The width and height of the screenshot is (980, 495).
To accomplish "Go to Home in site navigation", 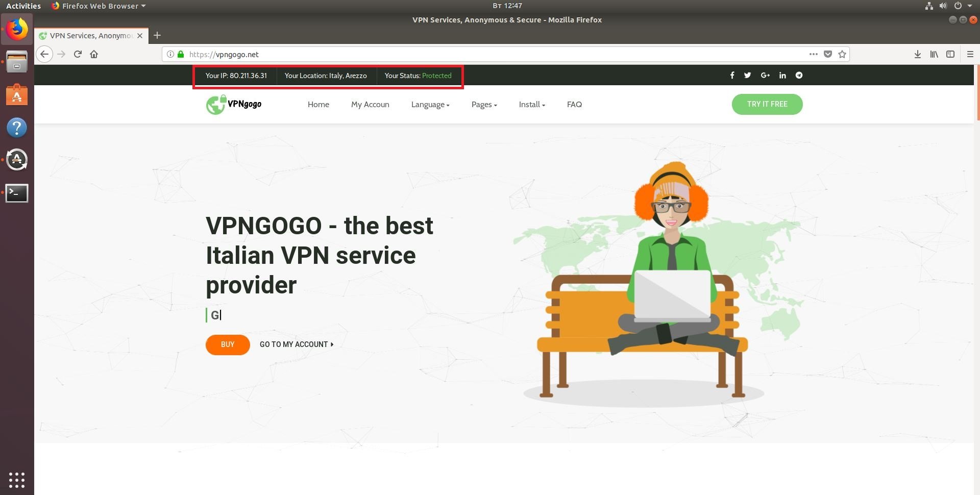I will [318, 105].
